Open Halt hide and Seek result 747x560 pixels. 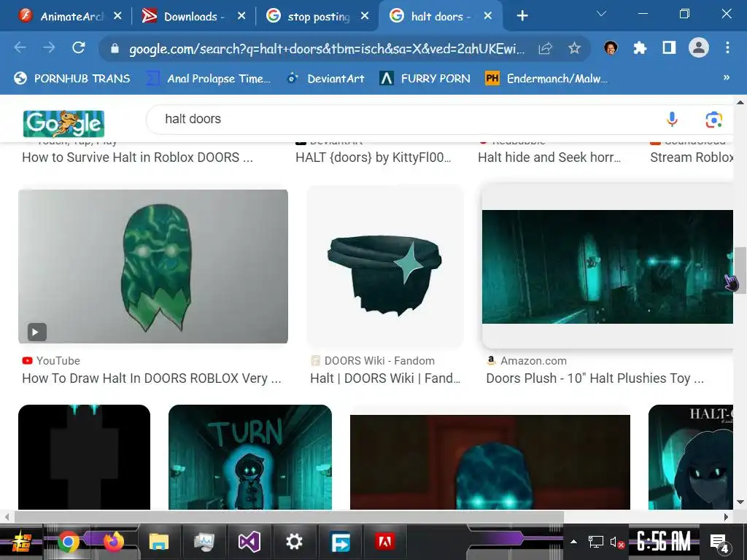pos(549,157)
